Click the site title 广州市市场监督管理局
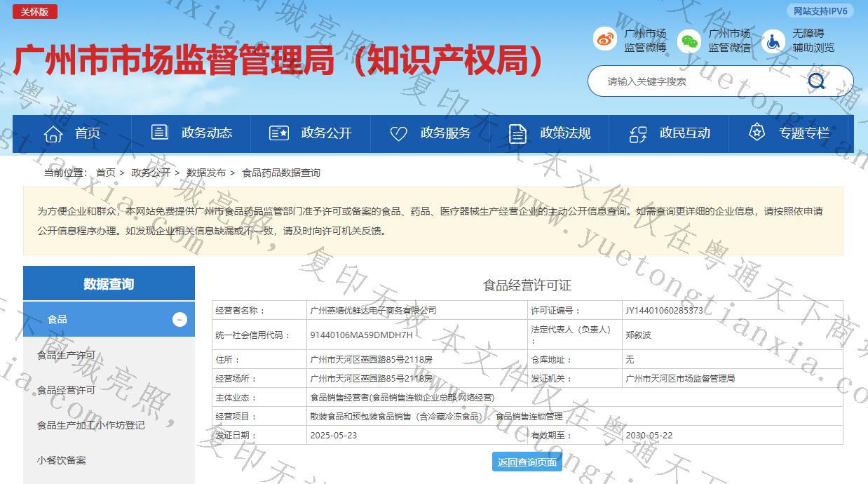 tap(279, 60)
